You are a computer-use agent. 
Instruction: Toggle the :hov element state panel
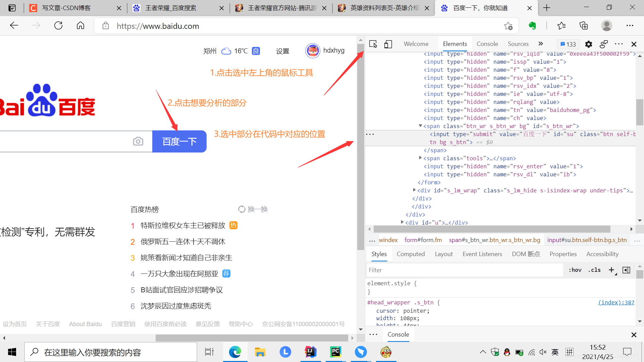point(575,270)
